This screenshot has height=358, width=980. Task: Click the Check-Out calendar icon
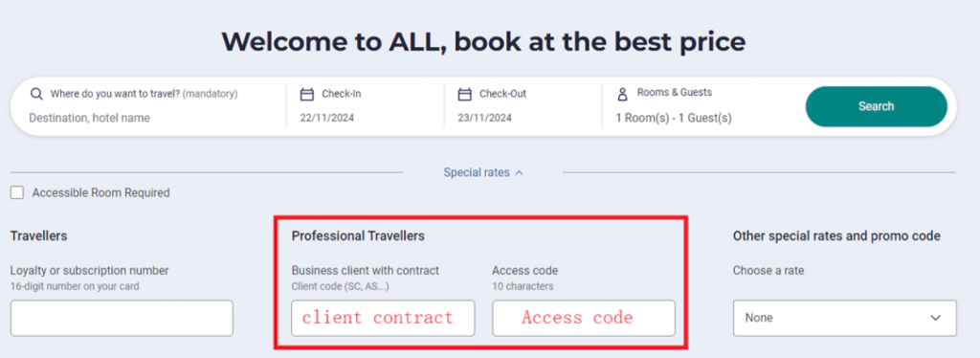tap(464, 95)
